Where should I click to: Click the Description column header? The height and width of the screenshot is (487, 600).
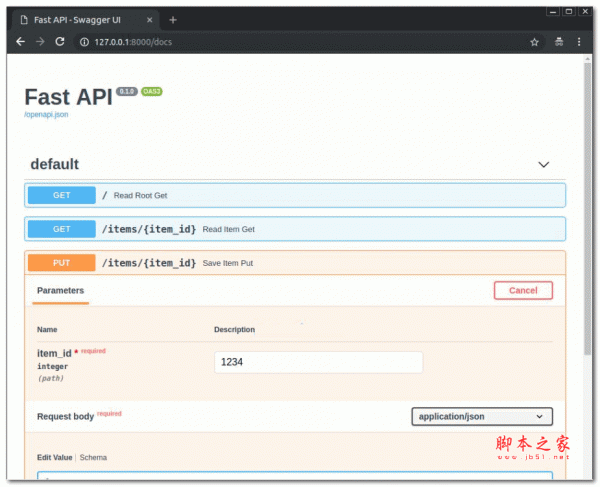click(234, 330)
